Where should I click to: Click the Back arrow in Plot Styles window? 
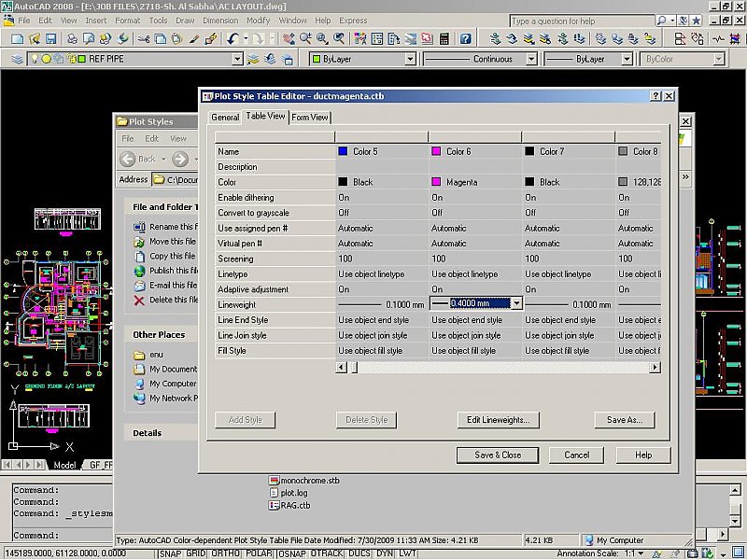tap(130, 159)
